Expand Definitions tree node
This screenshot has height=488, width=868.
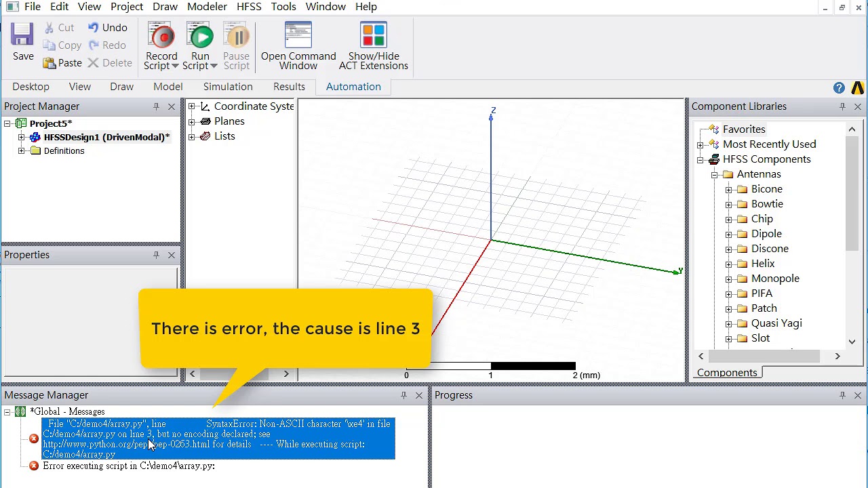point(21,151)
